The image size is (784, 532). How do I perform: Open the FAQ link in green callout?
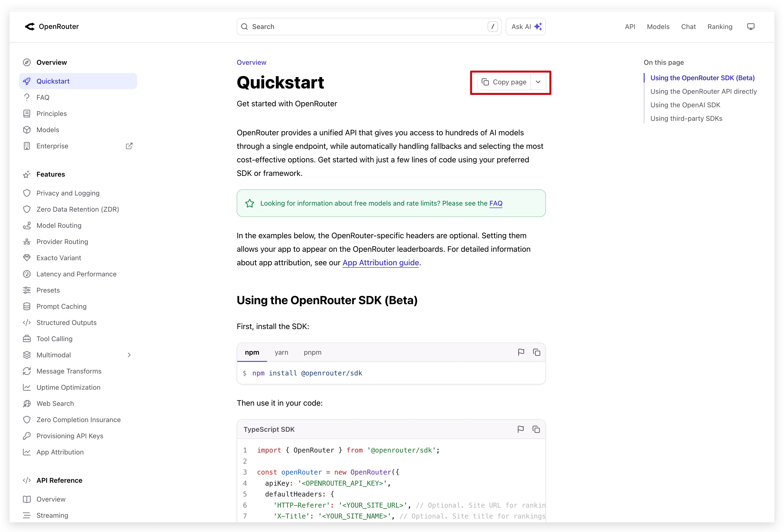496,203
